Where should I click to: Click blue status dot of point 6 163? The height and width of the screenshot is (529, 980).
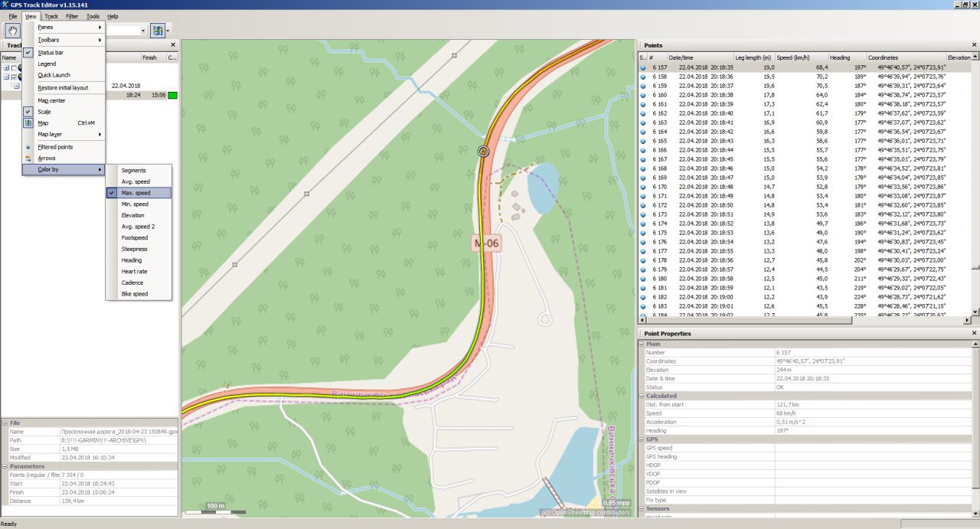(643, 122)
